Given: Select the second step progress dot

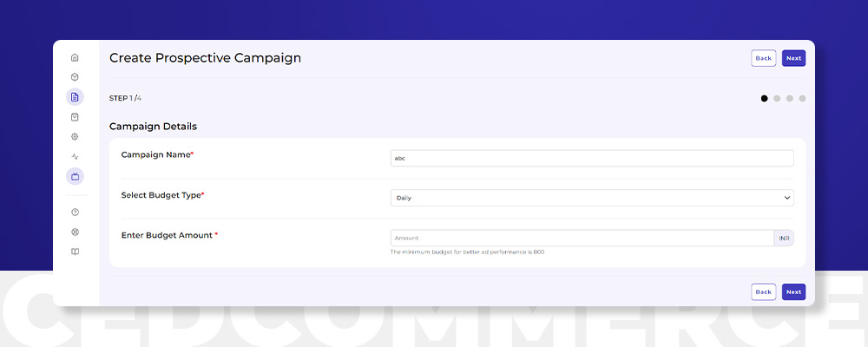Looking at the screenshot, I should pos(777,99).
